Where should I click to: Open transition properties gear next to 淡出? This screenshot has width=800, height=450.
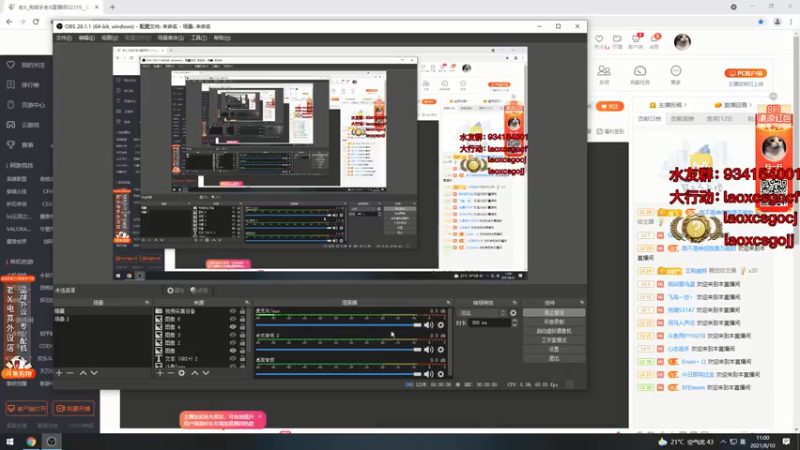(513, 313)
